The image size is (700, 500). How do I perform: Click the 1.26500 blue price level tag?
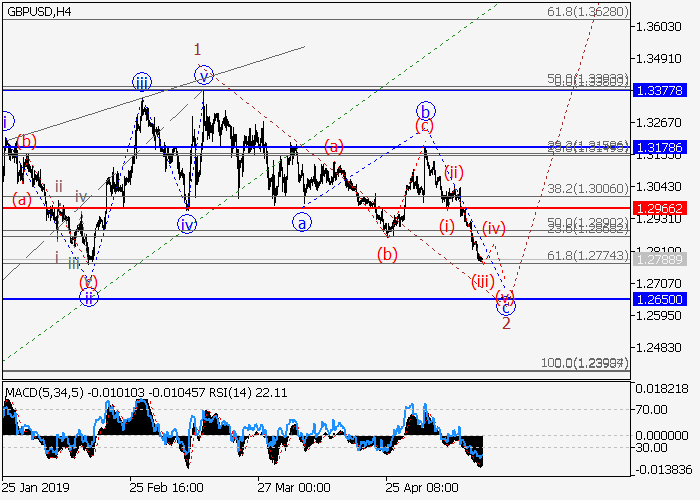pyautogui.click(x=659, y=299)
